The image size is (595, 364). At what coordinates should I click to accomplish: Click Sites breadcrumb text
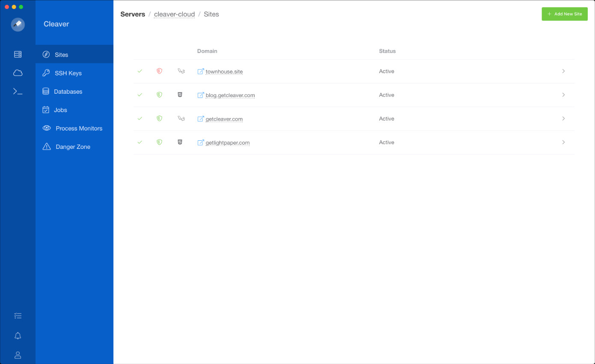[211, 14]
